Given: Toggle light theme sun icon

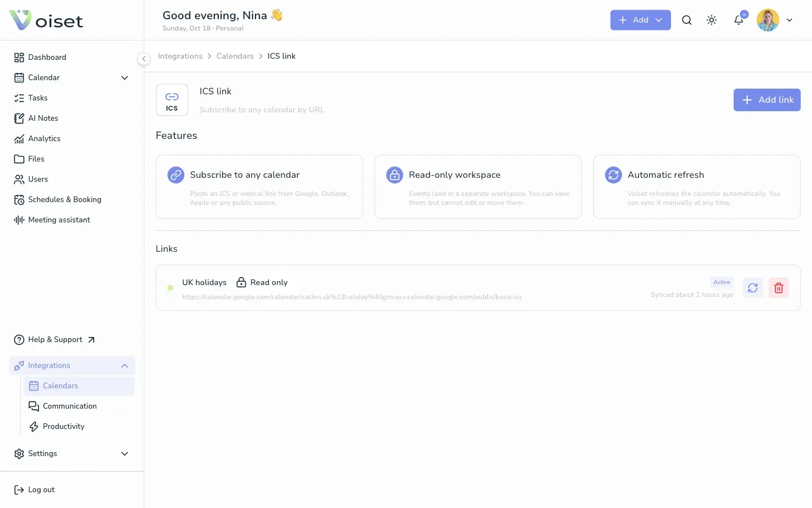Looking at the screenshot, I should coord(712,20).
